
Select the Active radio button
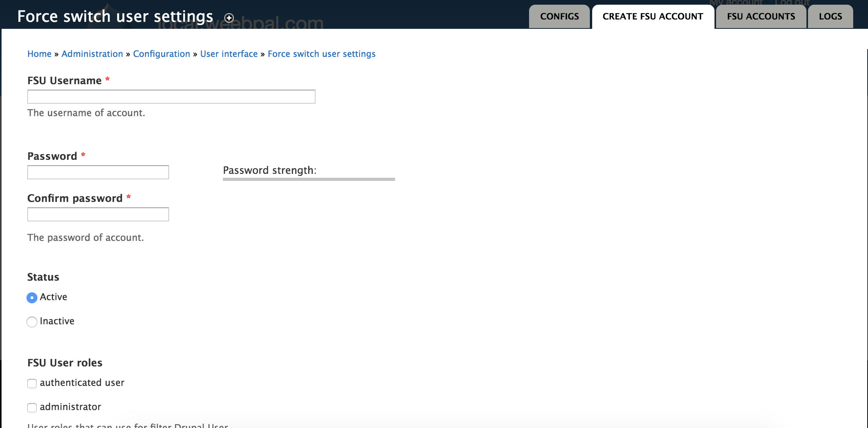click(32, 297)
